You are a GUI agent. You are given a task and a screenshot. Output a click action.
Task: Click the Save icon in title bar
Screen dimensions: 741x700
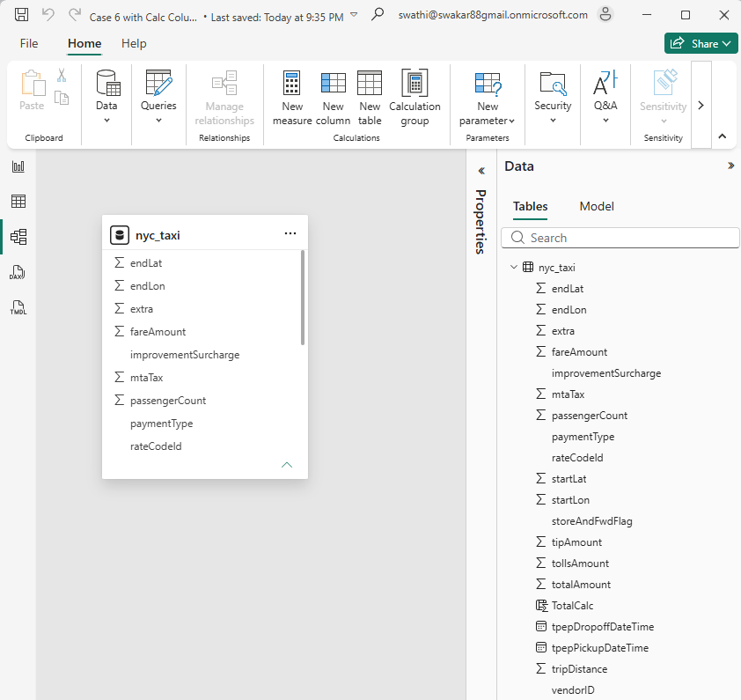pyautogui.click(x=21, y=15)
